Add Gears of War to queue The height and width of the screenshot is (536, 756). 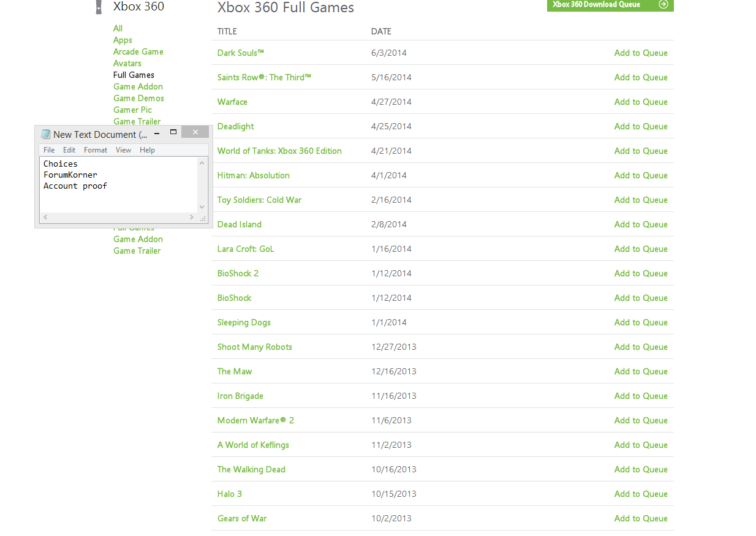pos(641,518)
